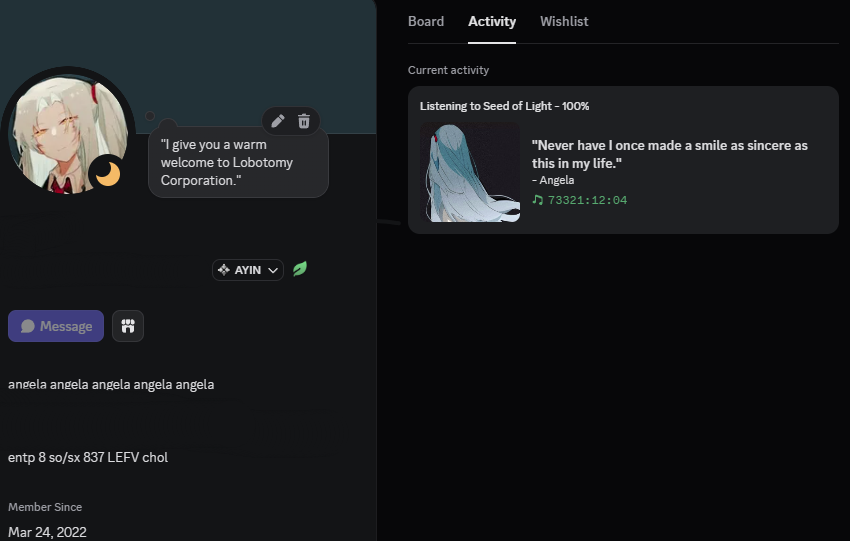Edit the custom status with the pencil icon
The width and height of the screenshot is (850, 541).
click(x=278, y=121)
